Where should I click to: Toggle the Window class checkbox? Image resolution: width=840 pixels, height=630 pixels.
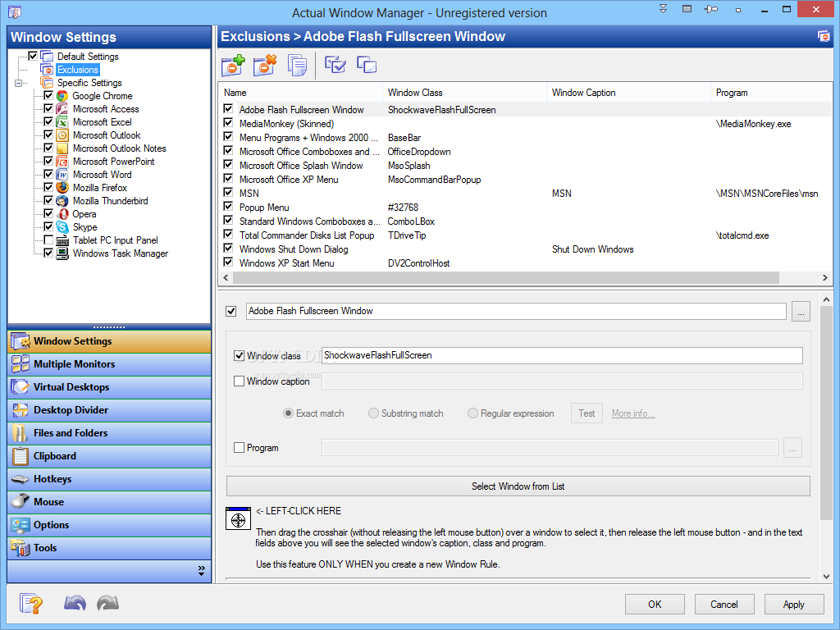240,356
